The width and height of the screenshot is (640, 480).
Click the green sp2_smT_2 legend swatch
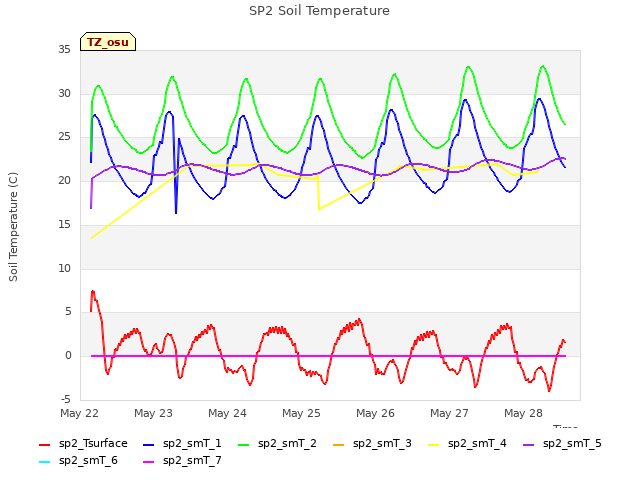tap(244, 444)
